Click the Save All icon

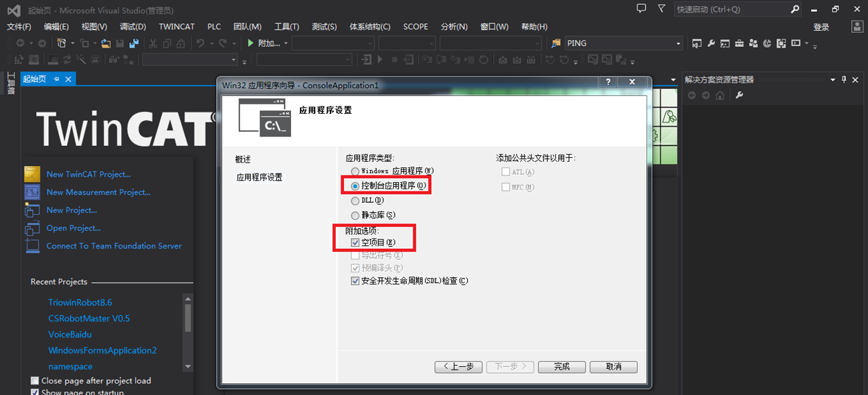pyautogui.click(x=134, y=44)
